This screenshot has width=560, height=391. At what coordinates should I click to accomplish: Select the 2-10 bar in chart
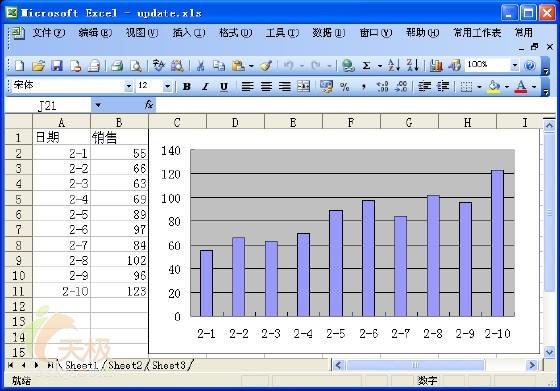[x=498, y=243]
